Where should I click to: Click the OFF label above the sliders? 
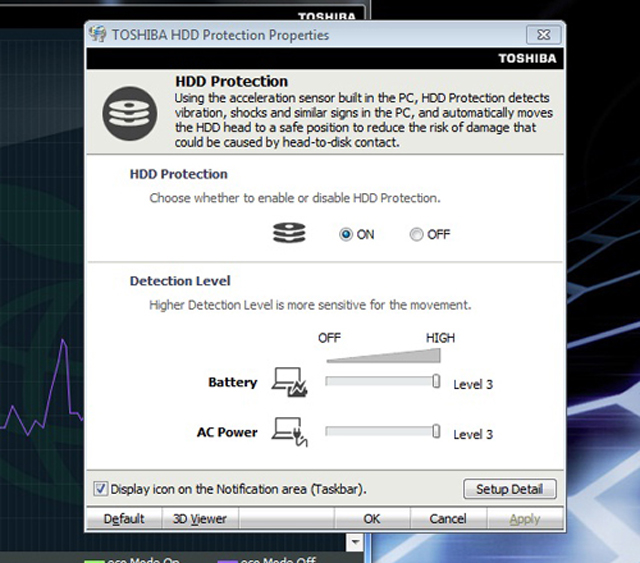click(x=329, y=338)
